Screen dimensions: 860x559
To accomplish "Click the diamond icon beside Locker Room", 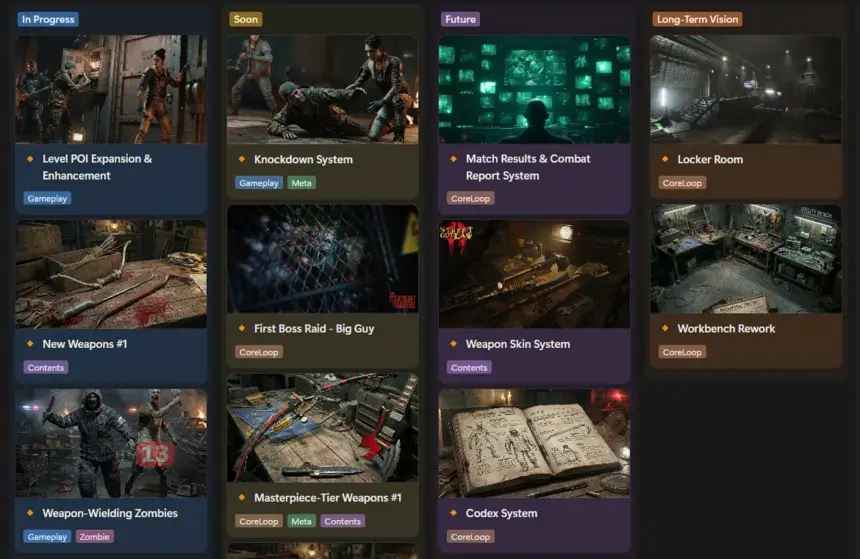I will [666, 159].
